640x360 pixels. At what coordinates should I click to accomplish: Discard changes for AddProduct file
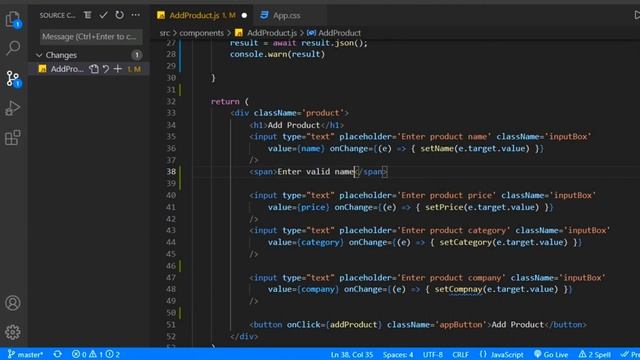[106, 69]
